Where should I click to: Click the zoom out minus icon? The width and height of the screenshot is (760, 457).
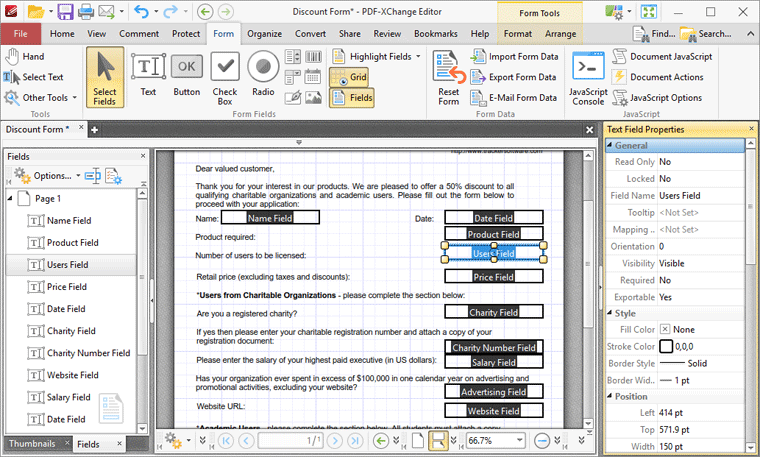point(541,441)
